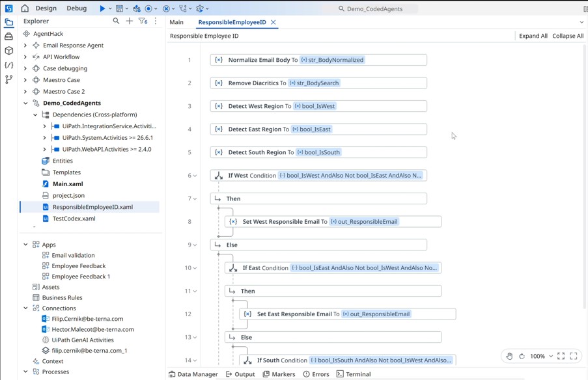
Task: Click the fit to screen arrows icon
Action: [x=561, y=356]
